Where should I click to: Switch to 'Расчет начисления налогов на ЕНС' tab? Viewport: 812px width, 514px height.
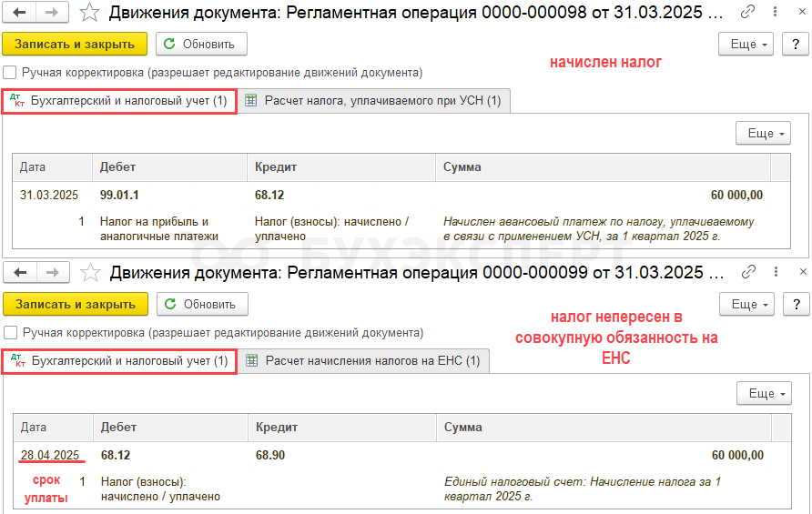[364, 361]
